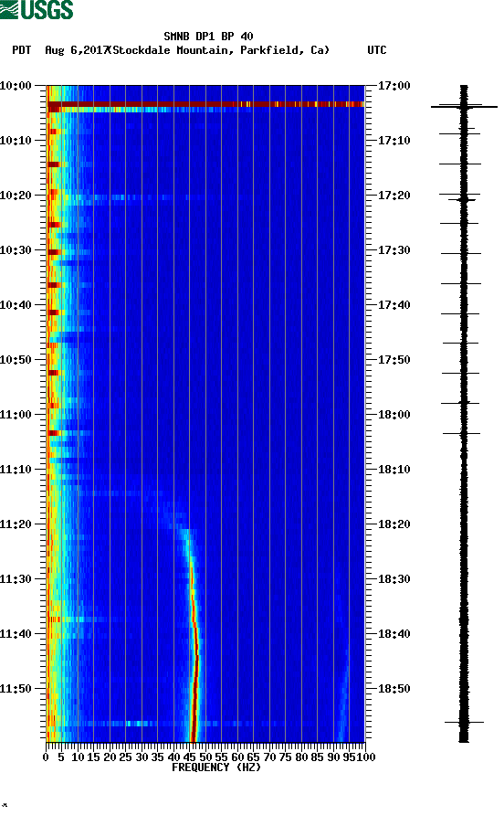Click the '25' frequency axis label
504x815 pixels.
(x=126, y=757)
